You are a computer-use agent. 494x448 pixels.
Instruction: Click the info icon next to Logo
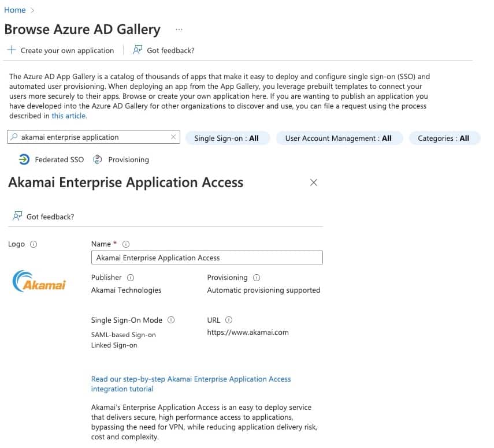click(34, 244)
